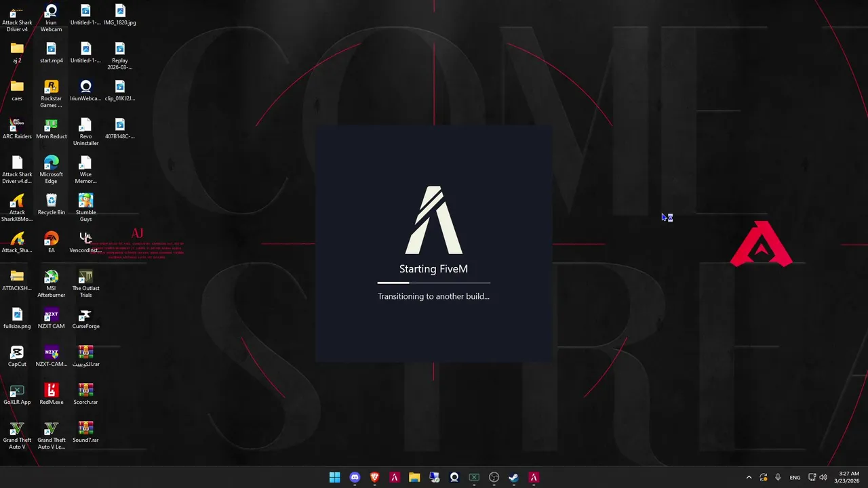Select The Outlast Trials shortcut

tap(85, 284)
